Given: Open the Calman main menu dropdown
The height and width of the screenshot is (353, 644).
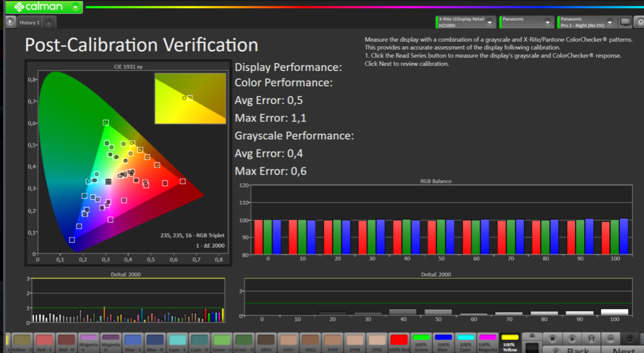Looking at the screenshot, I should (x=75, y=7).
